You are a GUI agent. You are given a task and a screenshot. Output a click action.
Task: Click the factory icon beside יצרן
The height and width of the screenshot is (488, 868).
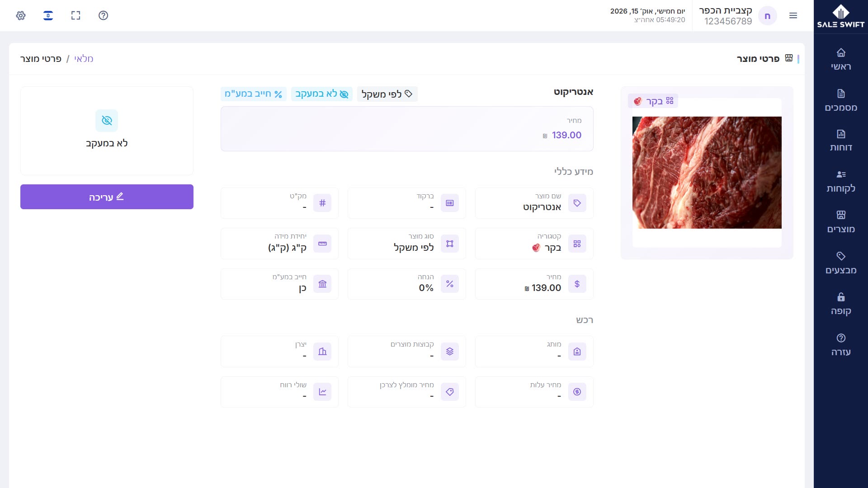click(x=322, y=352)
